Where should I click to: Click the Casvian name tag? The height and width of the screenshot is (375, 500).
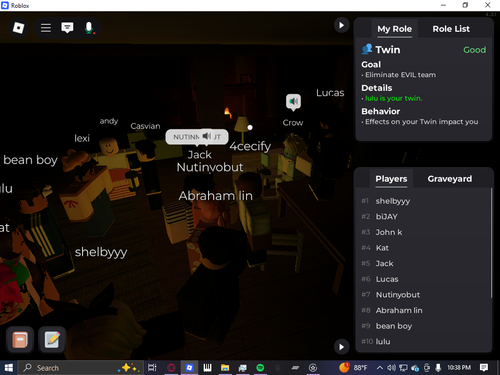click(x=145, y=126)
